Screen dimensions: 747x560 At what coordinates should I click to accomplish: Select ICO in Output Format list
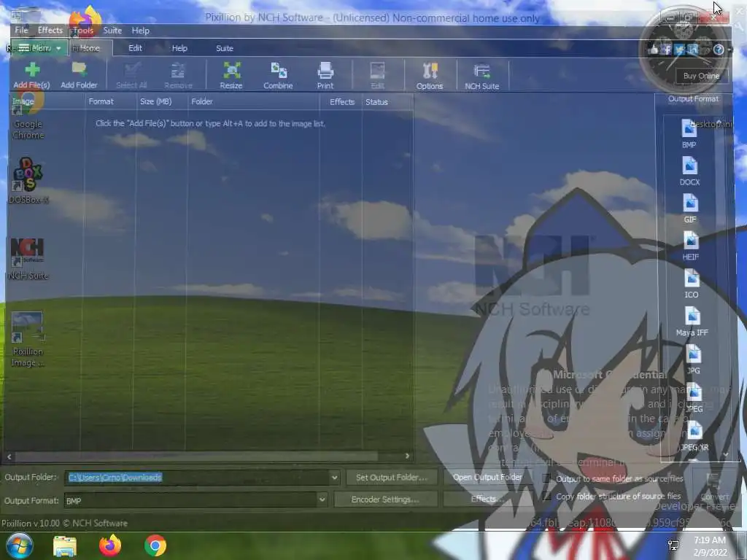tap(692, 284)
